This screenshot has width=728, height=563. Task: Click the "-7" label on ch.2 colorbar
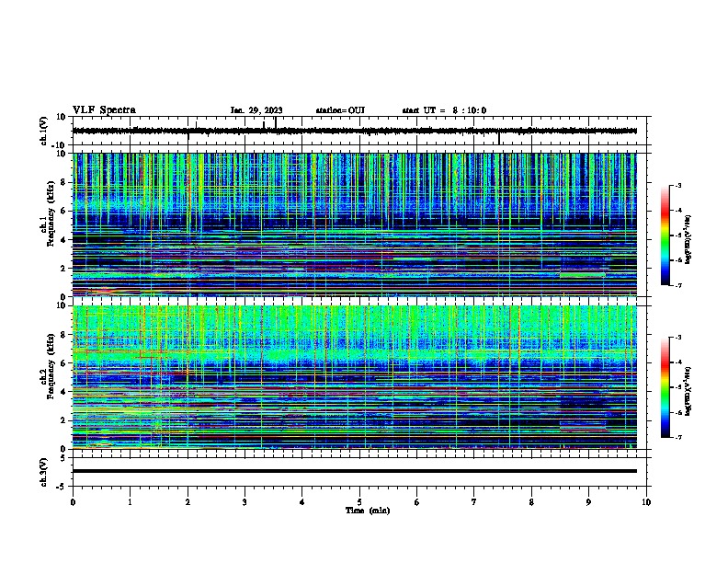pos(677,437)
